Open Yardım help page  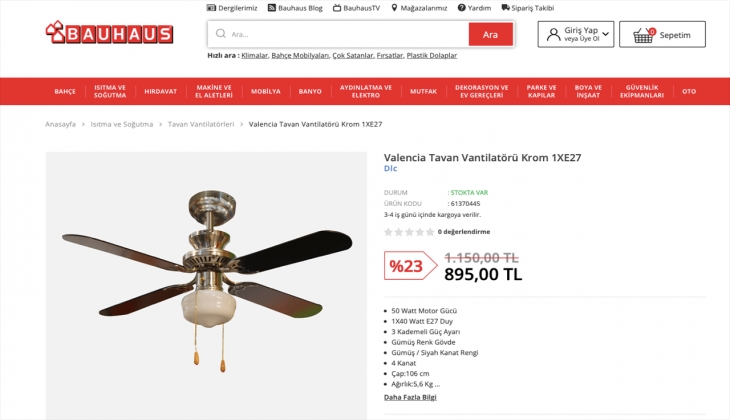[474, 8]
